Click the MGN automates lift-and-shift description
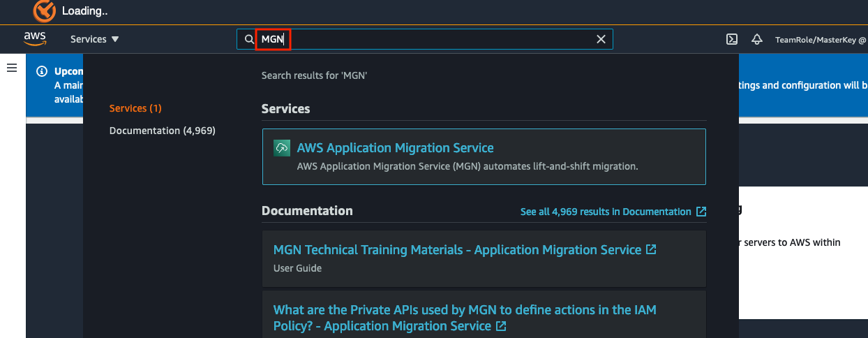Screen dimensions: 868x338 (x=467, y=167)
